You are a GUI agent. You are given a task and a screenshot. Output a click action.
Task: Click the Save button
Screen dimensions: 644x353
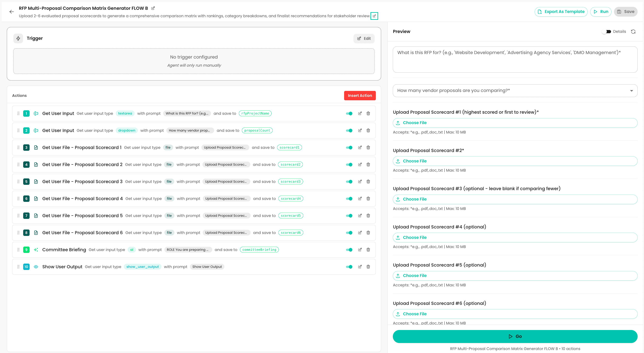click(x=625, y=11)
